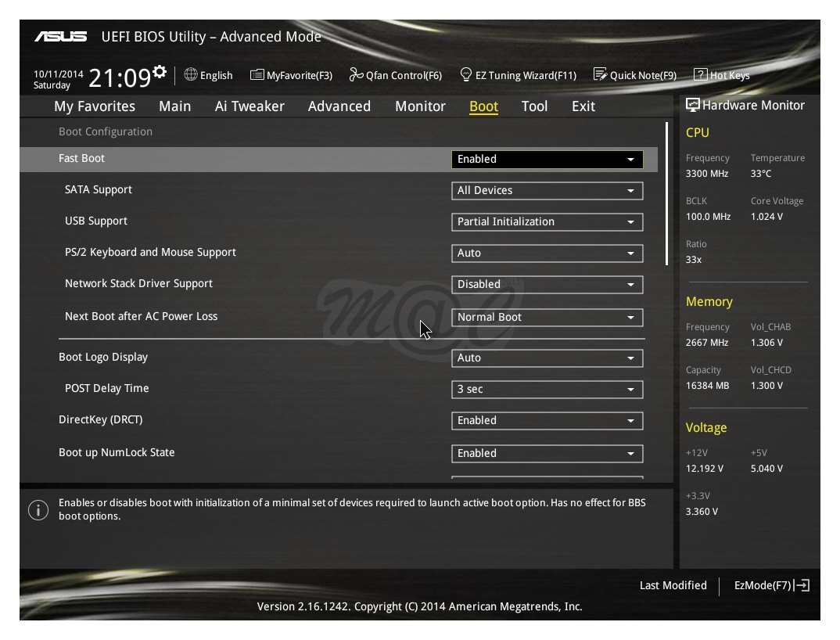Select the Fast Boot row label

coord(81,158)
